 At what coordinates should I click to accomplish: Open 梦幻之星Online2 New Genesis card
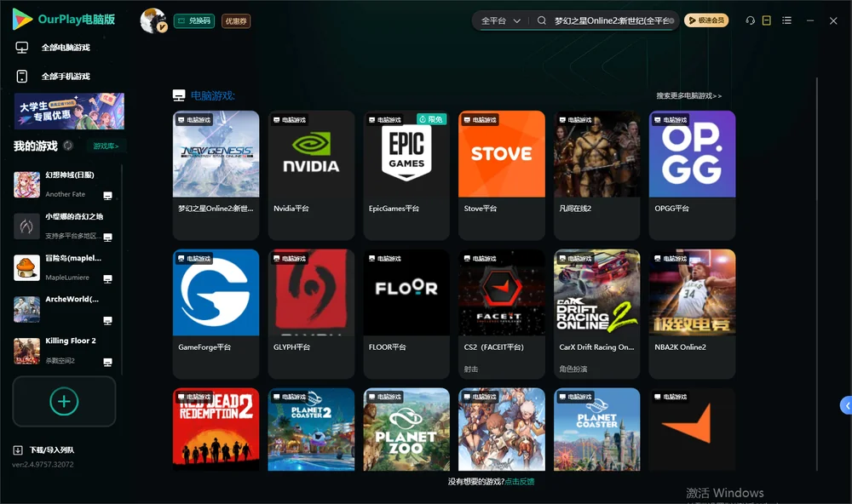(216, 175)
